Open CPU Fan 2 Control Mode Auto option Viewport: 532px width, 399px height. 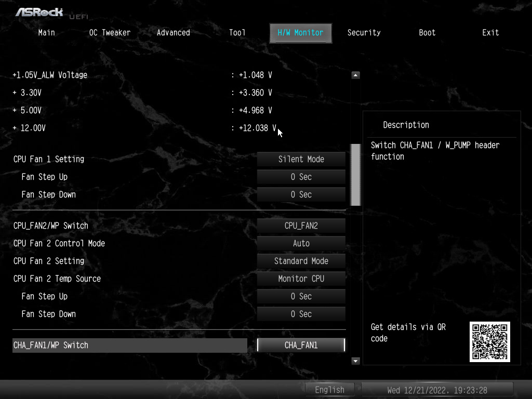point(301,244)
